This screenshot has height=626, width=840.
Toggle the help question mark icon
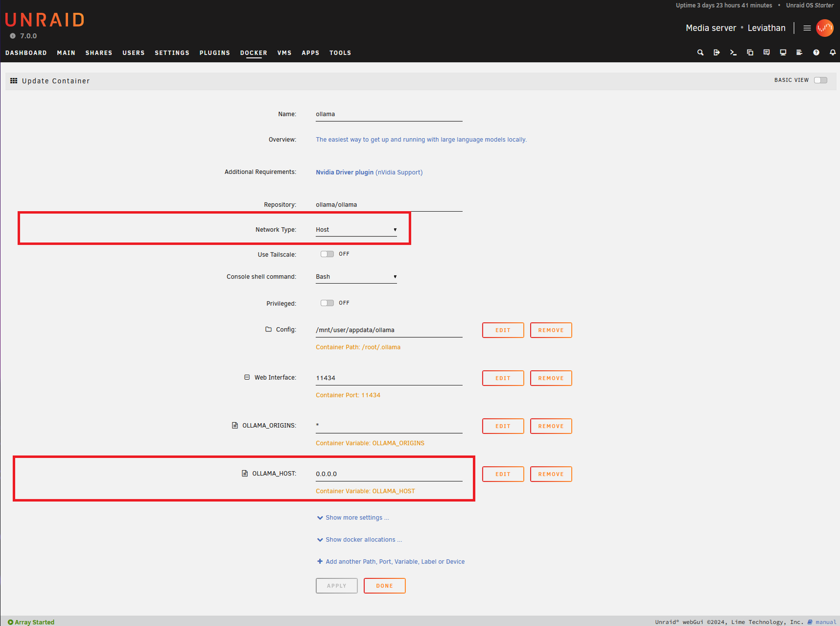816,53
